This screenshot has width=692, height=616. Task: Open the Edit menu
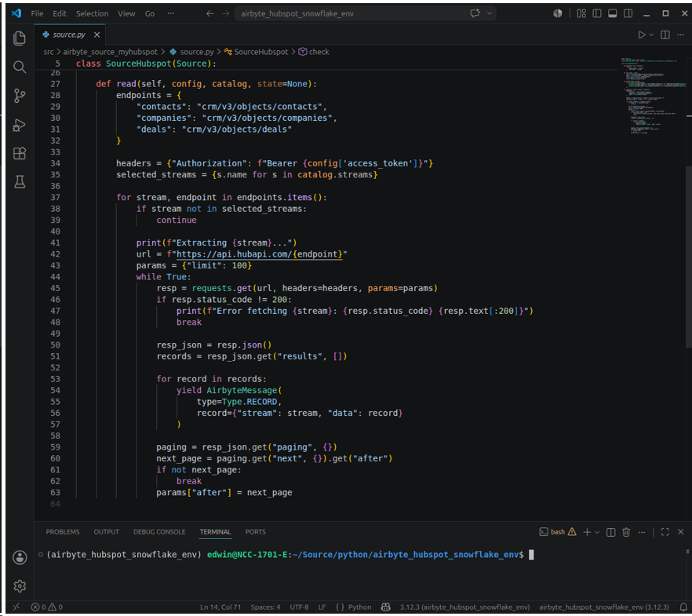(x=60, y=13)
